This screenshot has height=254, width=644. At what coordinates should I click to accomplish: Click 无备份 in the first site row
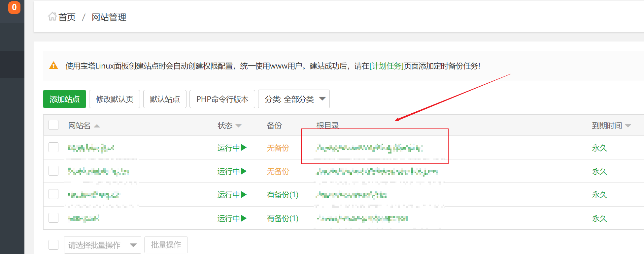coord(278,148)
